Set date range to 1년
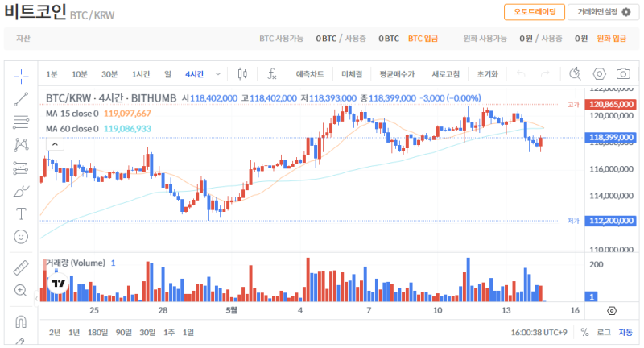The height and width of the screenshot is (348, 644). [74, 332]
